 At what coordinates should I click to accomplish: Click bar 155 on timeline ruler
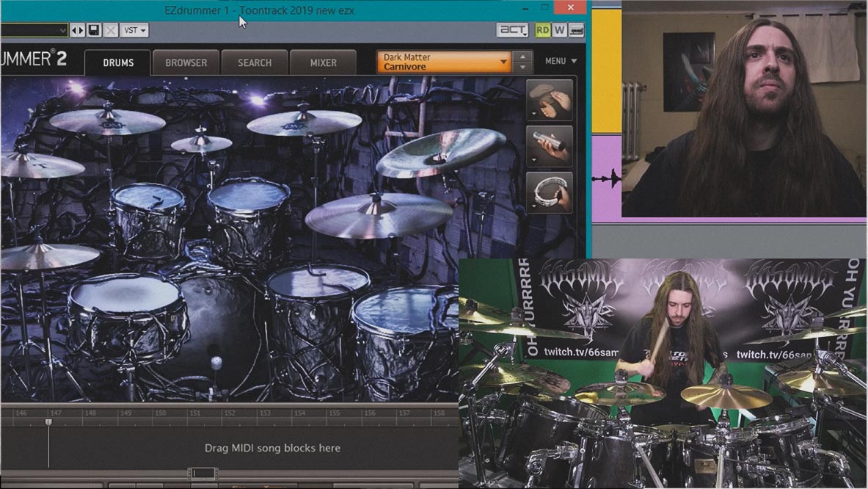pos(335,413)
